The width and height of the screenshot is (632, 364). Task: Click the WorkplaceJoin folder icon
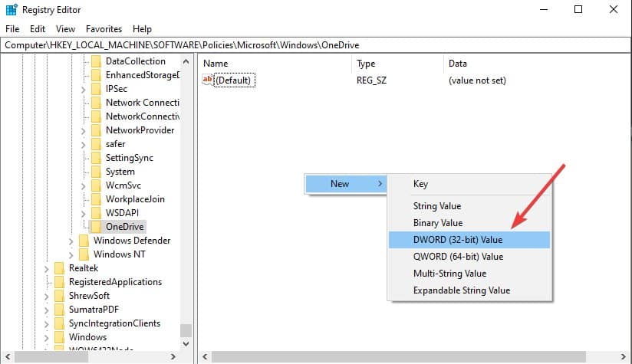click(96, 199)
